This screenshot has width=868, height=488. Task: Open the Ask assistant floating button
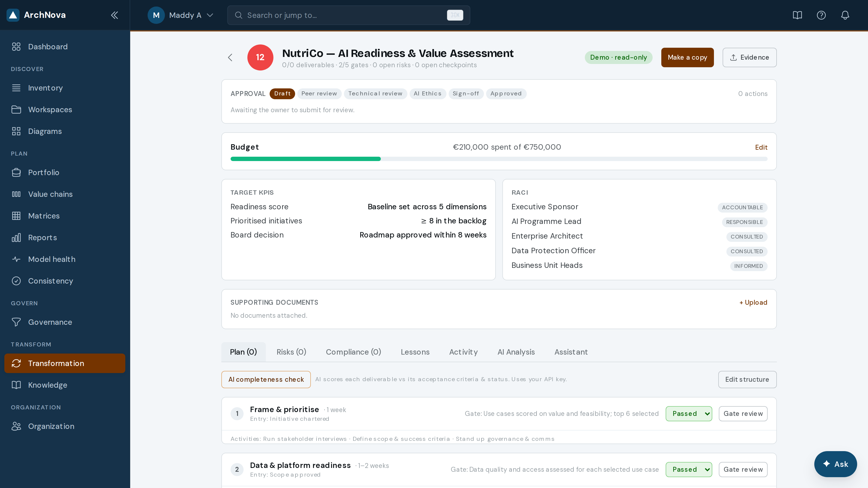pos(835,464)
